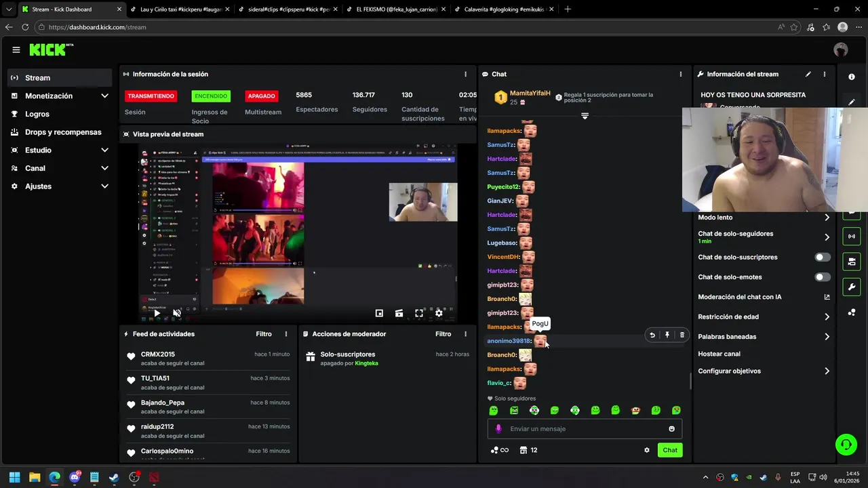Viewport: 868px width, 488px height.
Task: Click the info icon in the side rail
Action: point(852,77)
